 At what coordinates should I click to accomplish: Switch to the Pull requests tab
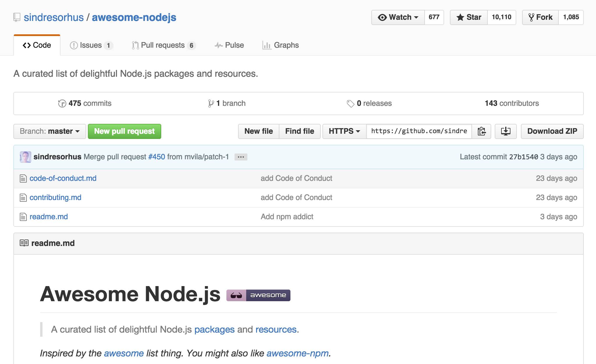[x=163, y=45]
